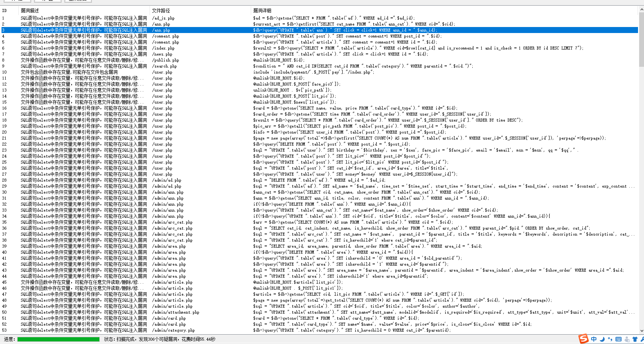Click the 文件操作函数 description in row 8
This screenshot has width=644, height=344.
tap(82, 60)
